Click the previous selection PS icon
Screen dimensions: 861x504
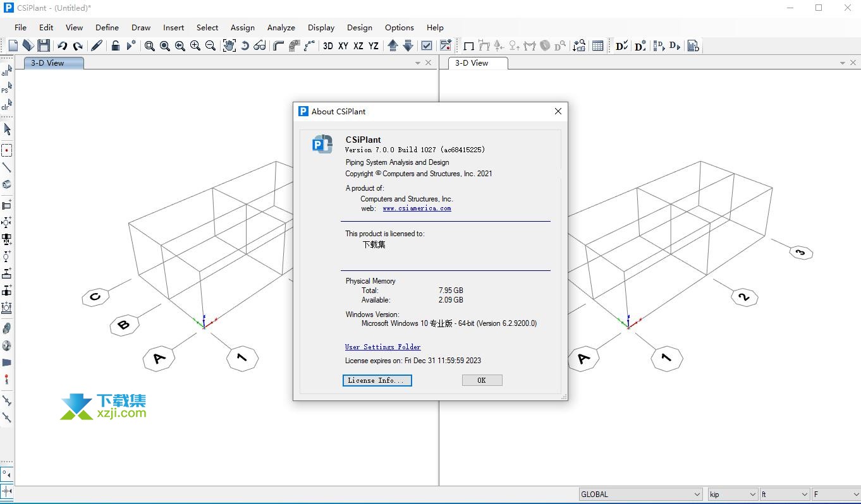(6, 88)
